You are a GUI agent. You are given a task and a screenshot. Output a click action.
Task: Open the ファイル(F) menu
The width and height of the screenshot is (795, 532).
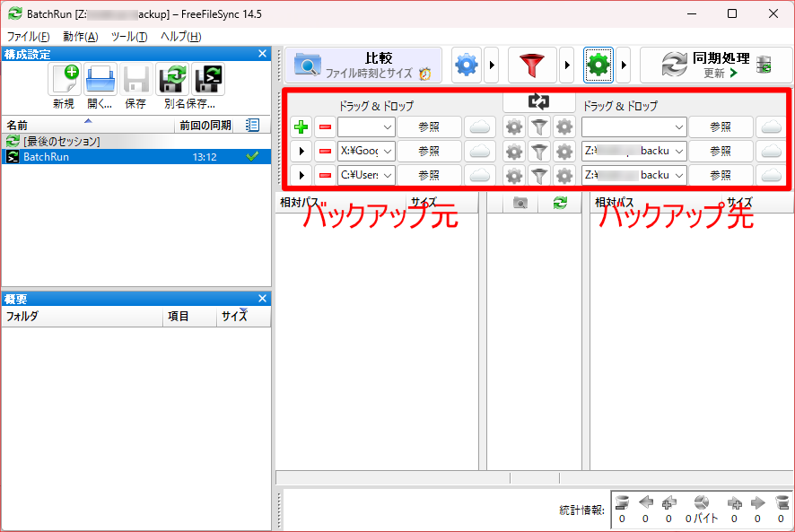click(28, 37)
